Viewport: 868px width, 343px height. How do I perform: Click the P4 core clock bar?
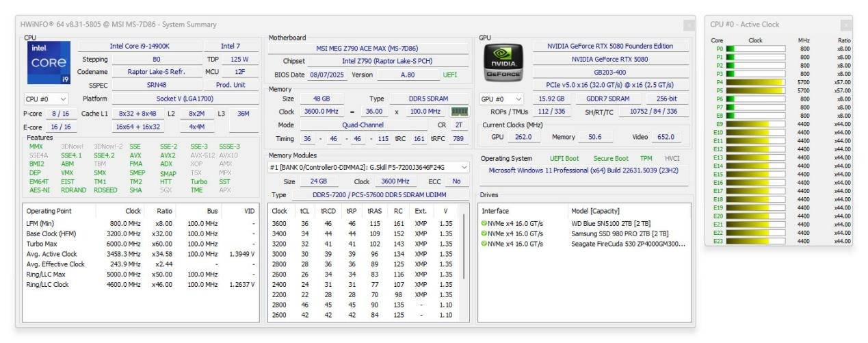(x=755, y=82)
